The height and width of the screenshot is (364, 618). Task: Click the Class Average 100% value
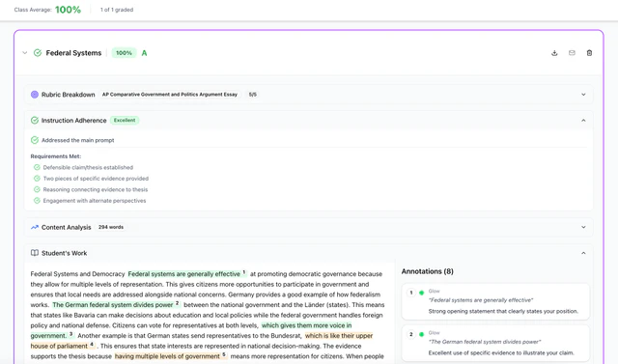click(x=69, y=10)
